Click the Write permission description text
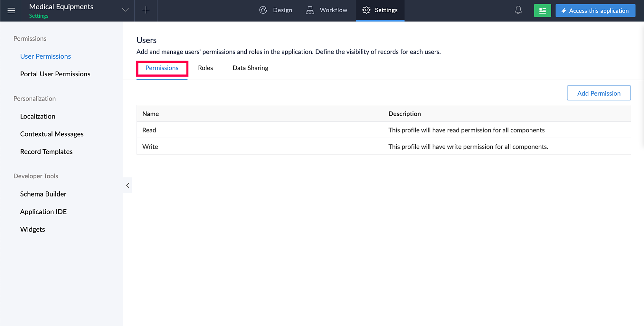644x326 pixels. pos(468,147)
